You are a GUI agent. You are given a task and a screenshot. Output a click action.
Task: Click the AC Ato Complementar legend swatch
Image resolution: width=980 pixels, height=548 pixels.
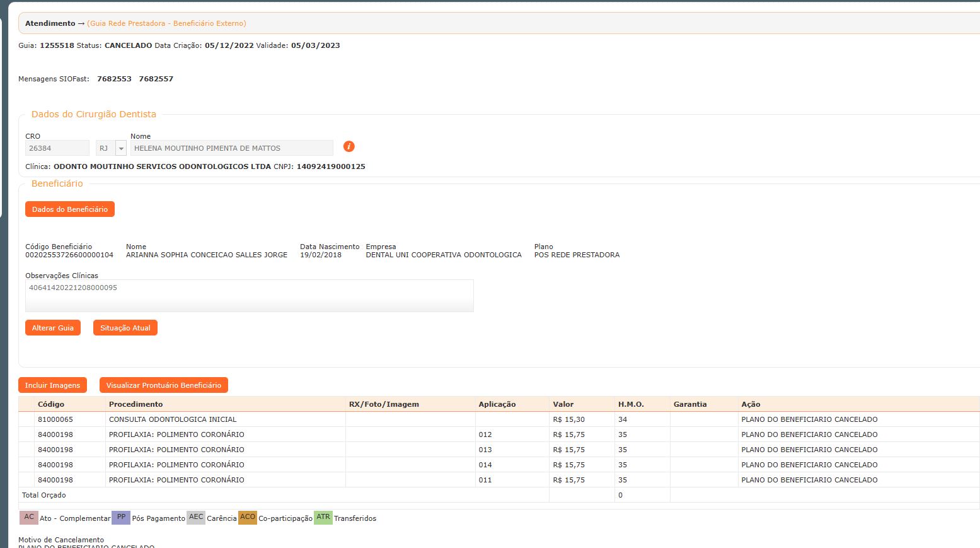click(29, 517)
